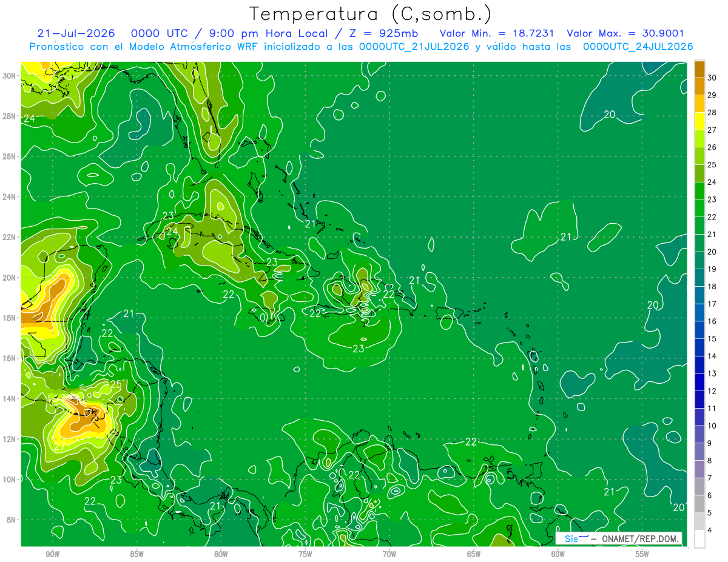The width and height of the screenshot is (728, 562).
Task: Click contour label "27" on the map
Action: [59, 446]
